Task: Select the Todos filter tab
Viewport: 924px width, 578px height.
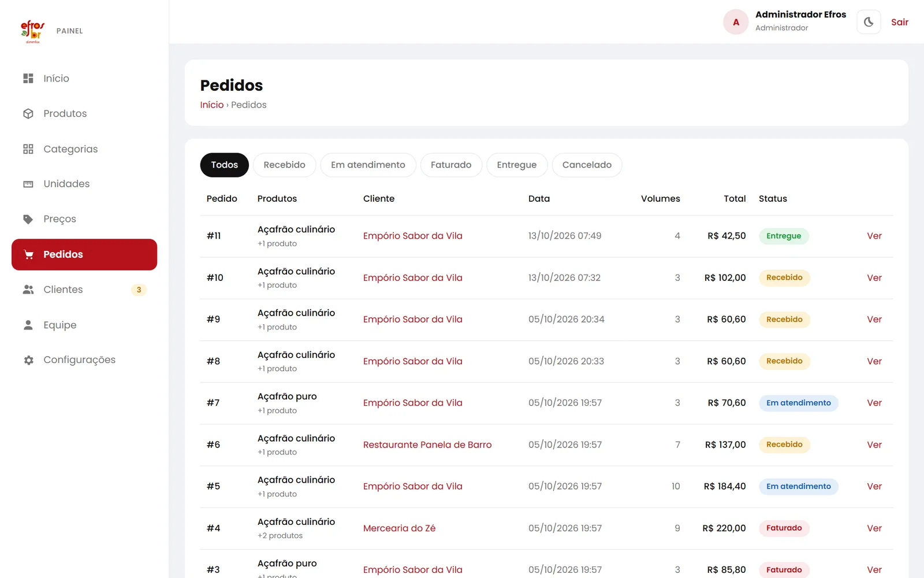Action: [224, 165]
